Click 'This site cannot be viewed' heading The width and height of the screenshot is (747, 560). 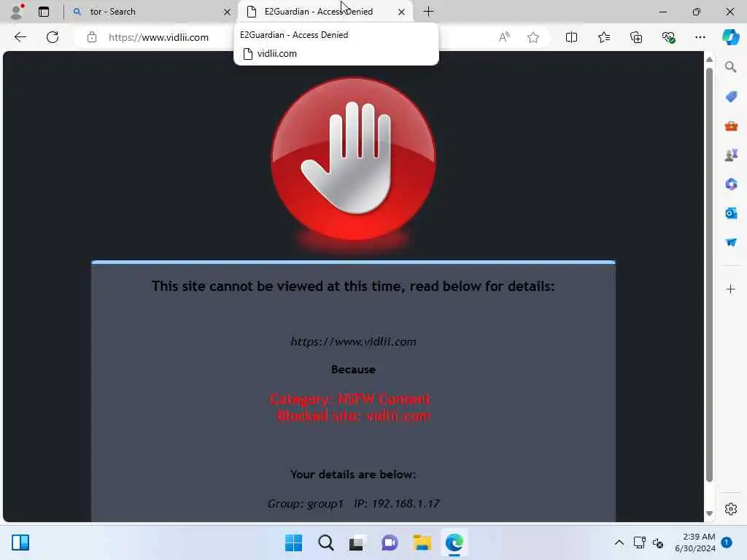[x=354, y=286]
